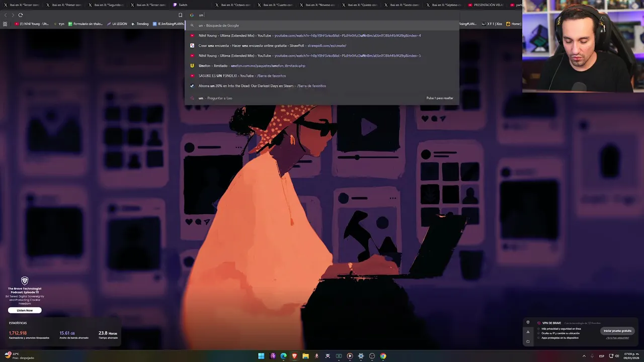The width and height of the screenshot is (644, 362).
Task: Open the Windows Start menu
Action: click(261, 356)
